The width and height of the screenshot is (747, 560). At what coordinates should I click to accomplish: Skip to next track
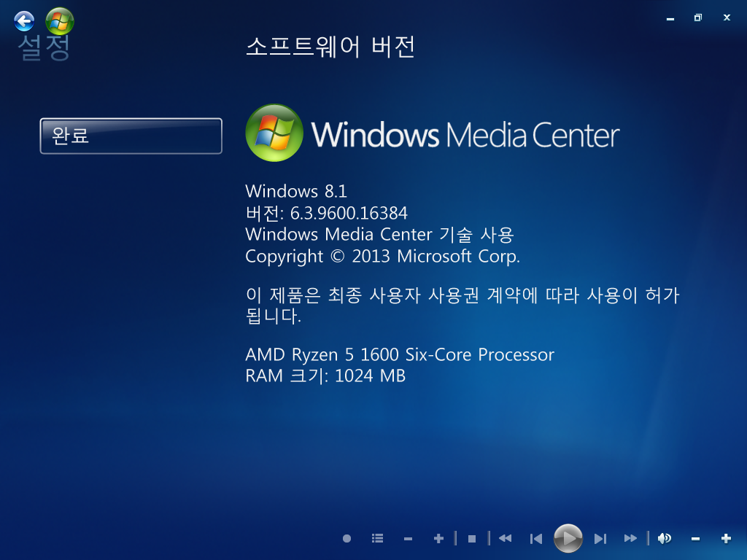(x=600, y=539)
